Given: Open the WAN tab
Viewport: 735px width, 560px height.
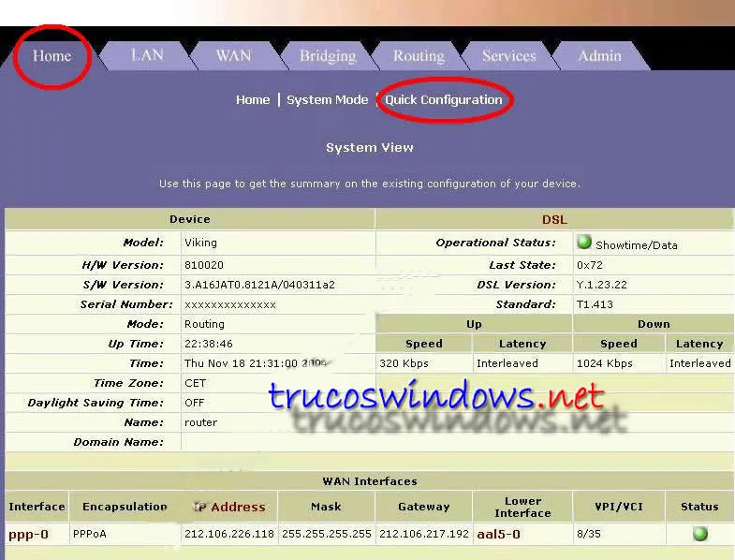Looking at the screenshot, I should coord(233,55).
